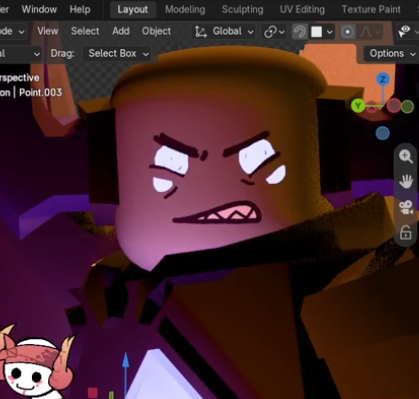This screenshot has width=419, height=399.
Task: Open the object interaction mode dropdown
Action: click(13, 32)
